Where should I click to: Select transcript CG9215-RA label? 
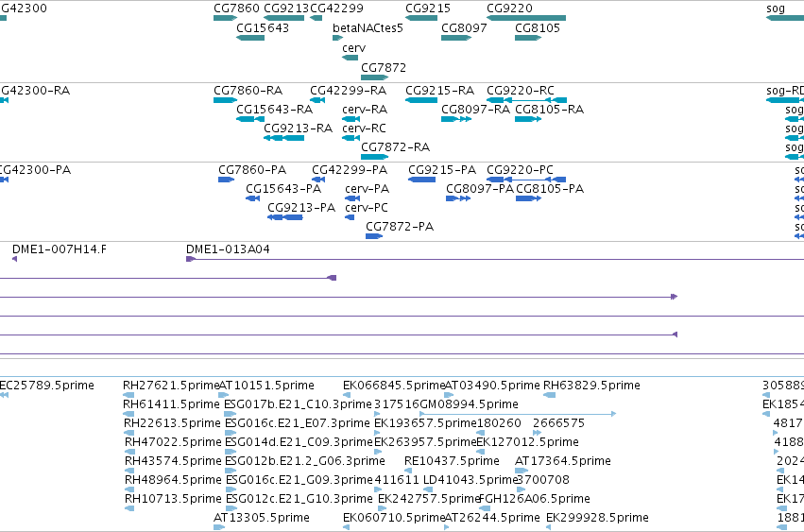click(440, 91)
